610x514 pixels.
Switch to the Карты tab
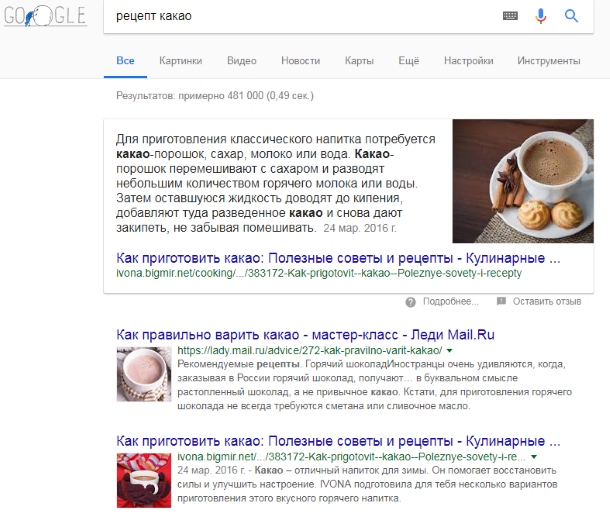tap(359, 61)
